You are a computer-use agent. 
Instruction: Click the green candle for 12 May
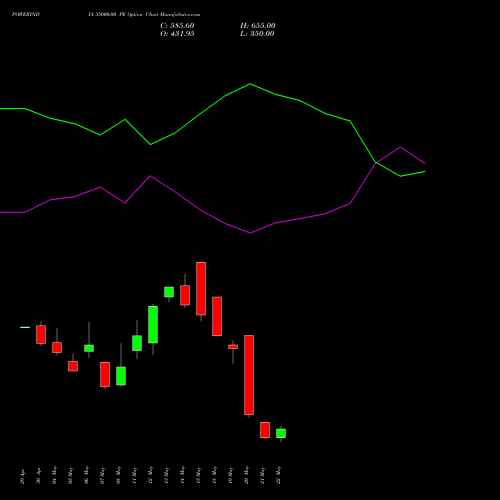[153, 325]
